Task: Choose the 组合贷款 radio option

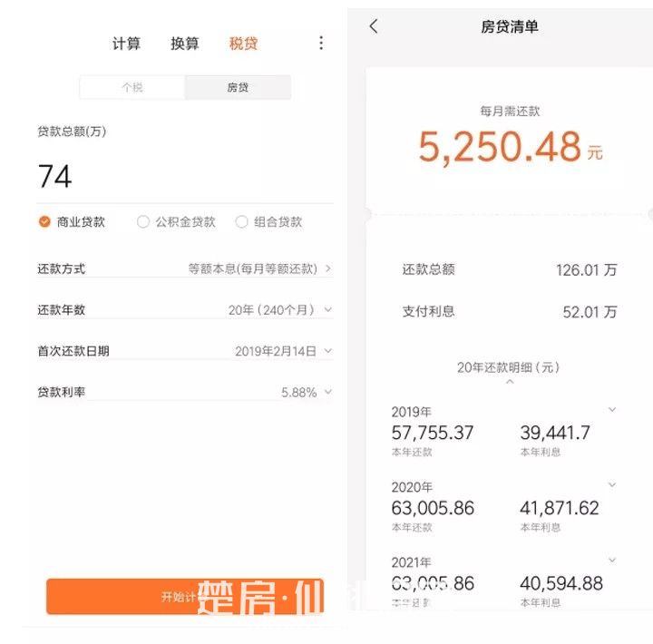Action: [242, 221]
